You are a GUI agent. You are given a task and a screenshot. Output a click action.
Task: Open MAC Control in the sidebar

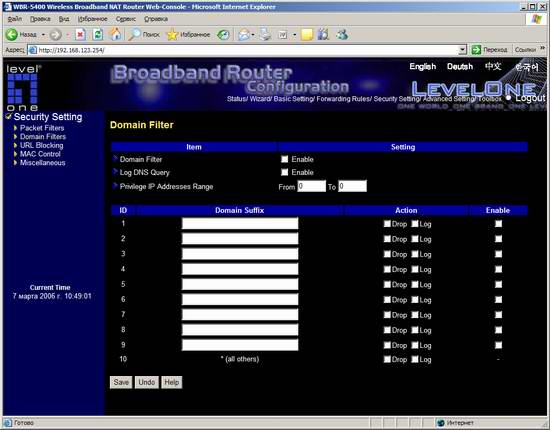click(x=40, y=154)
